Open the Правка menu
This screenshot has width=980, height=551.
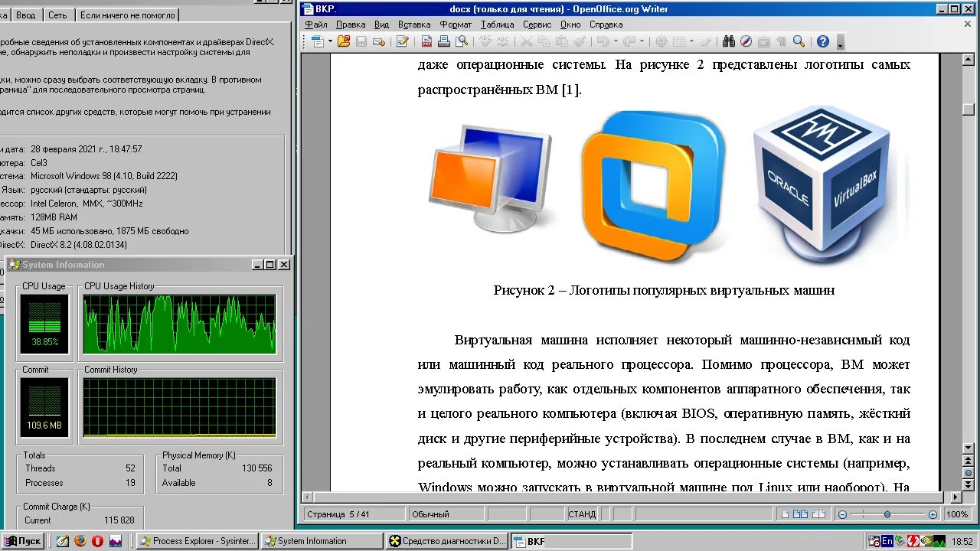351,24
